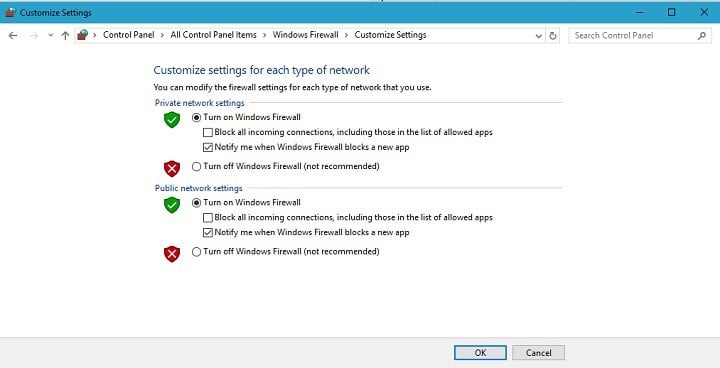720x368 pixels.
Task: Open All Control Panel Items breadcrumb
Action: pyautogui.click(x=214, y=35)
